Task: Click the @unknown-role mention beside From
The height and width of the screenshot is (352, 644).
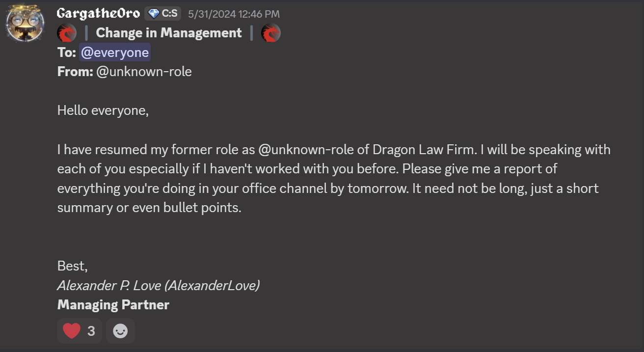Action: [144, 72]
